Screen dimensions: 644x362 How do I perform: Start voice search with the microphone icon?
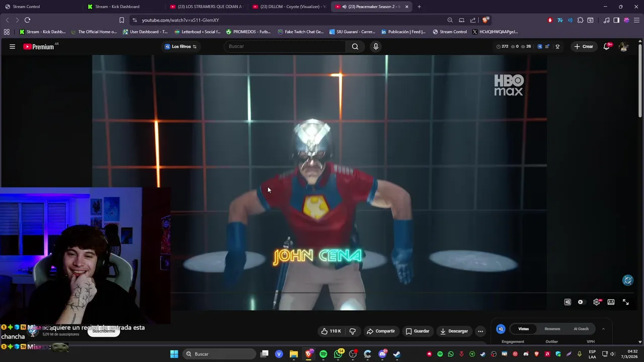(375, 46)
